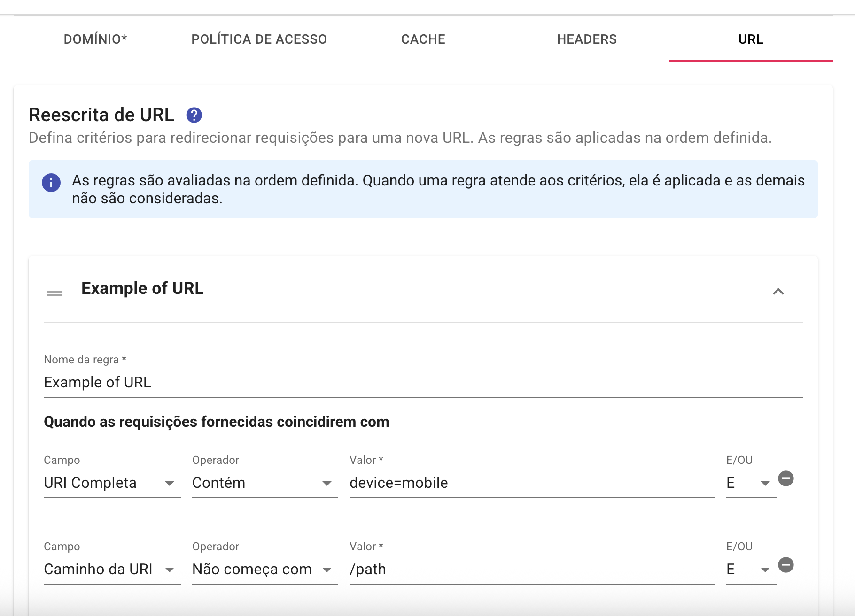Remove the "/path" condition row

787,565
